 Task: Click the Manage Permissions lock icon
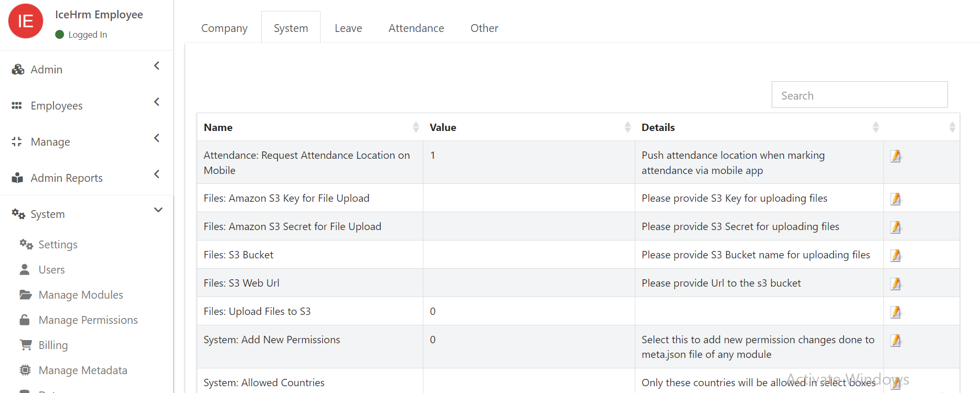pyautogui.click(x=25, y=320)
